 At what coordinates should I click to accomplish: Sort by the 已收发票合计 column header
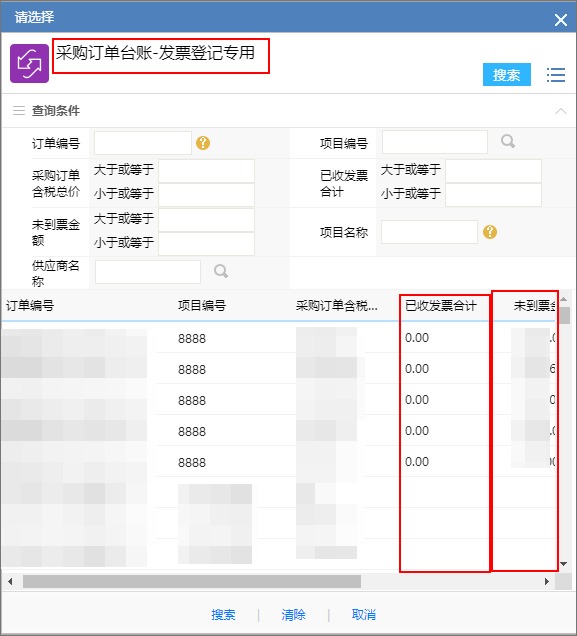441,305
